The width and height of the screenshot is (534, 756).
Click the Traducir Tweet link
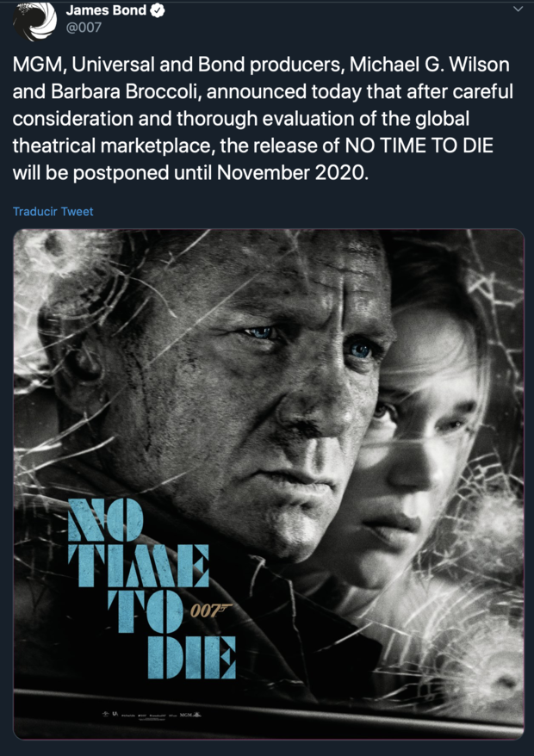(x=53, y=211)
